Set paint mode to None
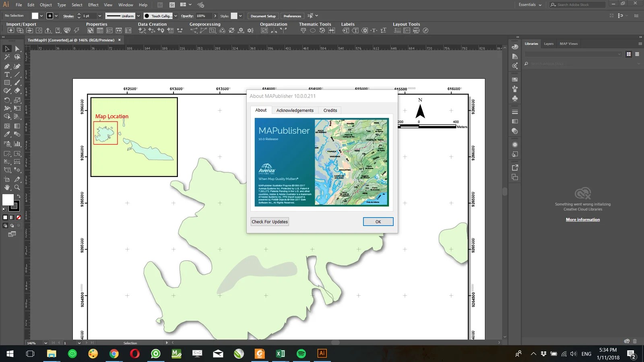This screenshot has width=644, height=362. (x=19, y=218)
